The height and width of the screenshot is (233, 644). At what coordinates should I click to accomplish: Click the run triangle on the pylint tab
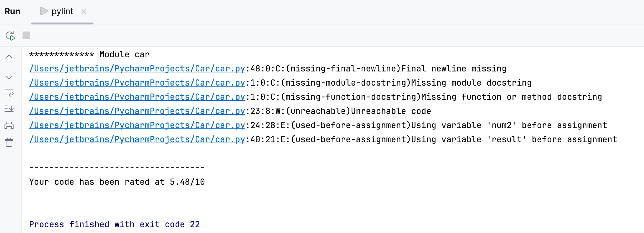pos(44,11)
